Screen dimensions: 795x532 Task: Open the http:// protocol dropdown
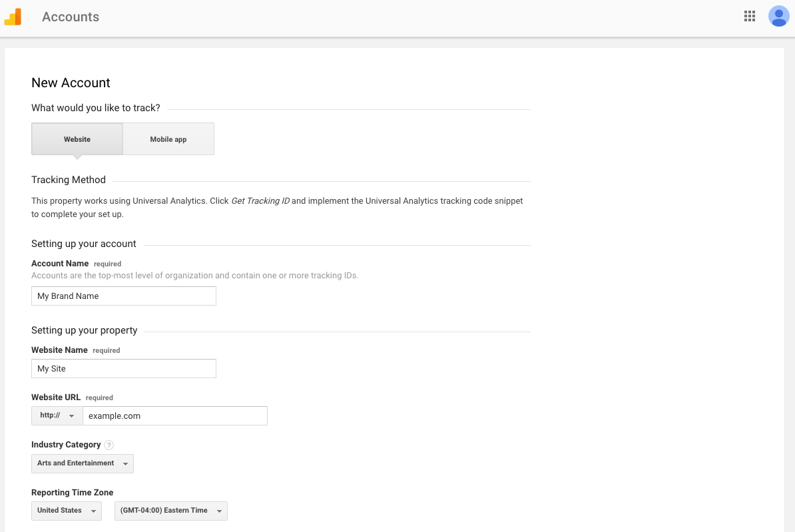57,415
